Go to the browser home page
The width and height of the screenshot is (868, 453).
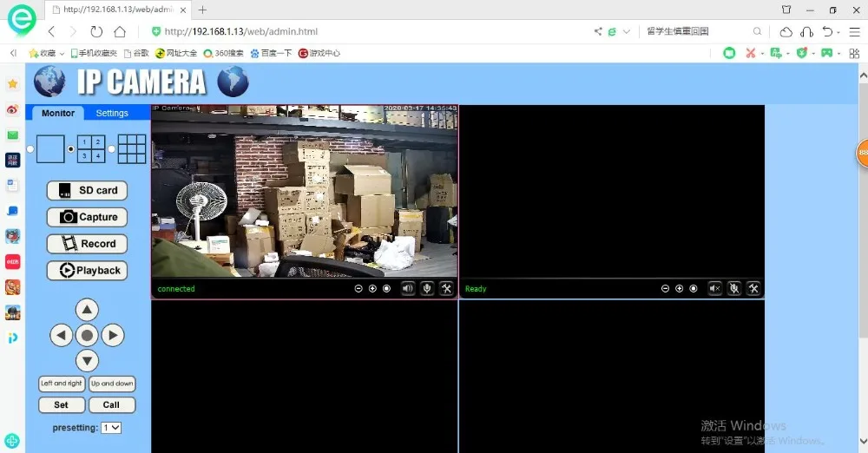pos(120,31)
